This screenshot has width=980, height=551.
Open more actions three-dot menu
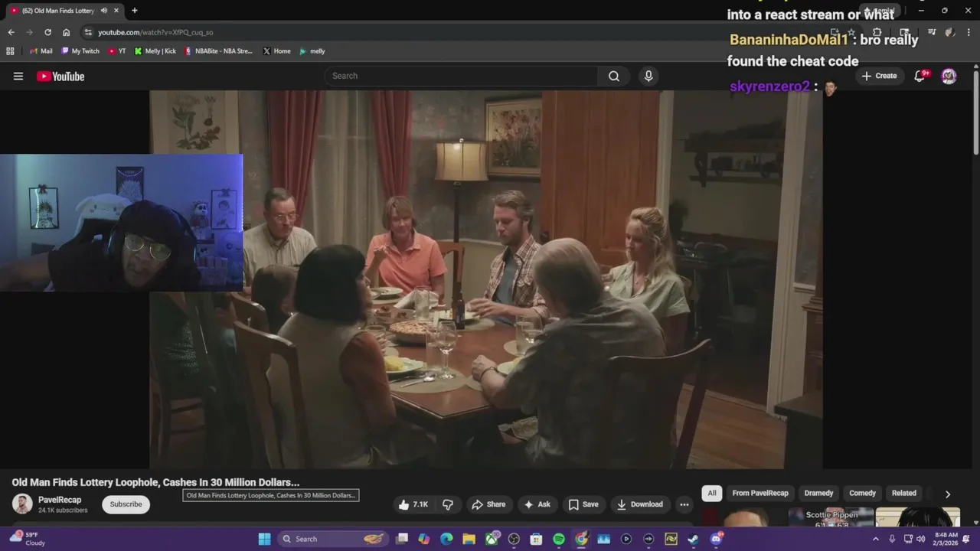684,504
